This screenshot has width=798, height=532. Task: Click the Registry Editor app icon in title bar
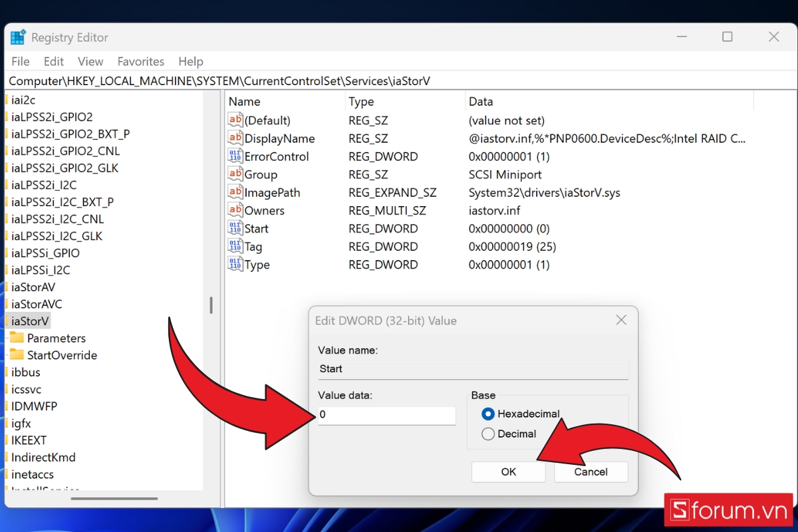pyautogui.click(x=18, y=37)
